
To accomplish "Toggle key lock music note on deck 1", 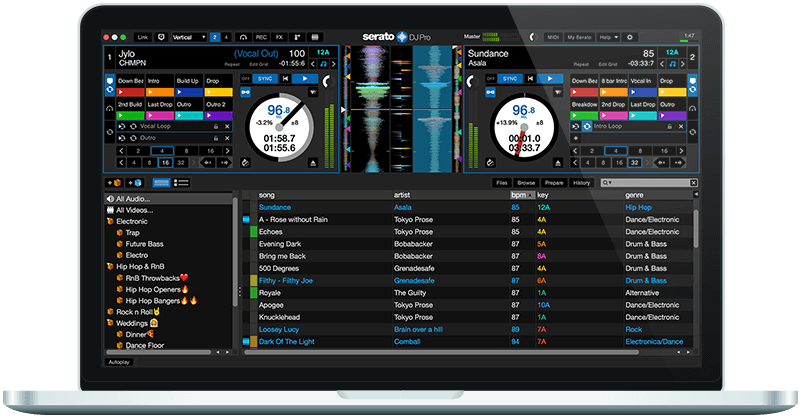I will pyautogui.click(x=323, y=64).
